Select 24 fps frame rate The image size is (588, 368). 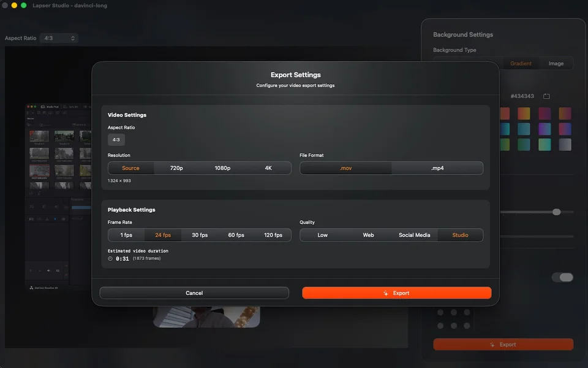click(163, 235)
